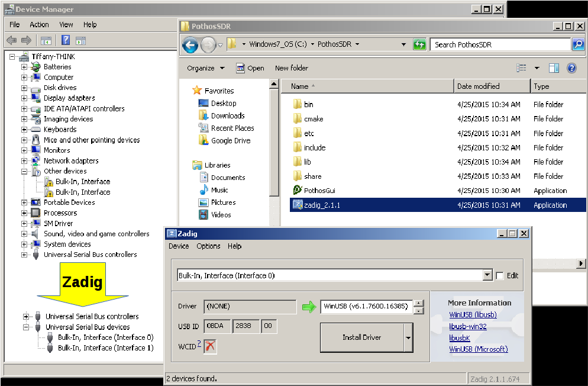Select the cmake folder row
The width and height of the screenshot is (588, 386).
[438, 119]
